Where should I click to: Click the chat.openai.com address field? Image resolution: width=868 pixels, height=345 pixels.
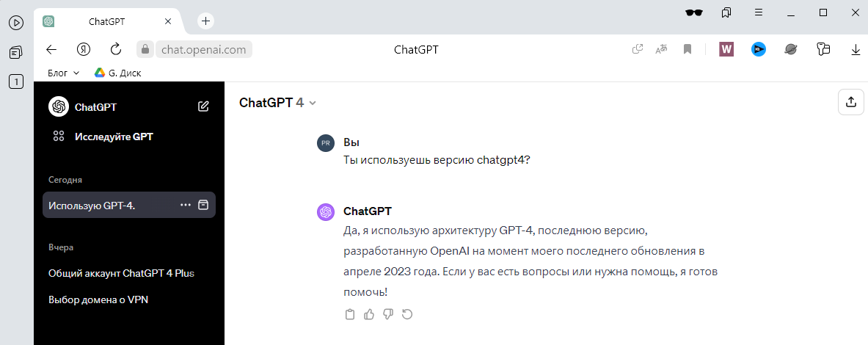click(x=204, y=50)
